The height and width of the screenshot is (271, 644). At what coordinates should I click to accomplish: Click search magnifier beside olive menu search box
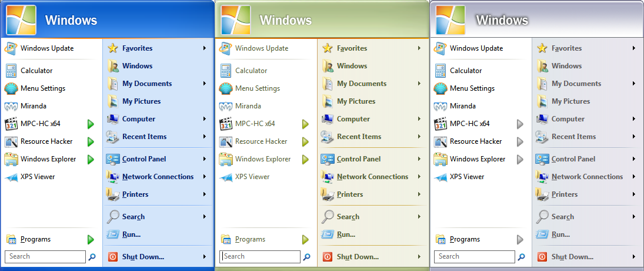click(x=307, y=257)
